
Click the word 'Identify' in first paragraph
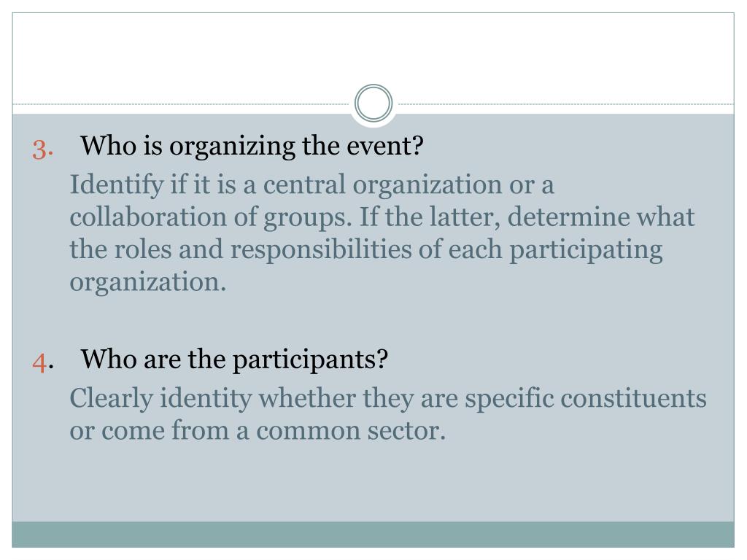pos(116,185)
